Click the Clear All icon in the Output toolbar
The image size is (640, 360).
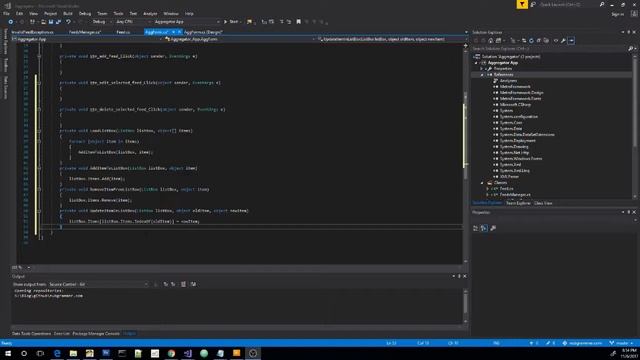(x=183, y=284)
